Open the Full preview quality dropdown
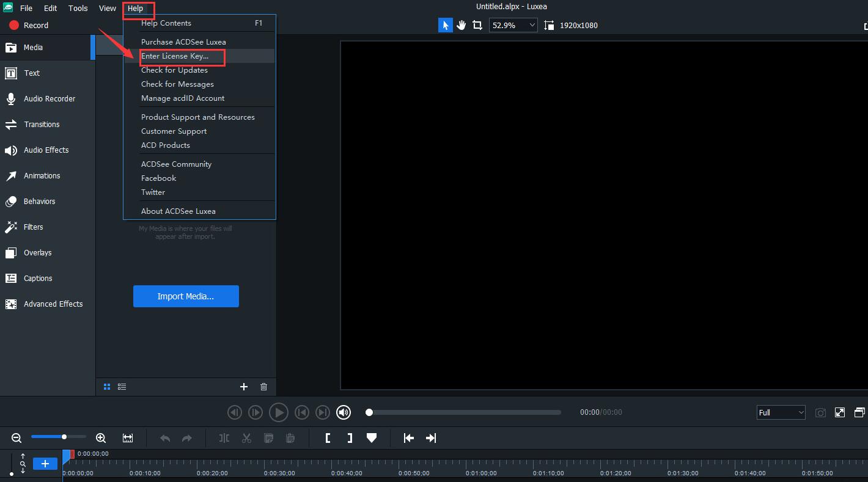 781,412
